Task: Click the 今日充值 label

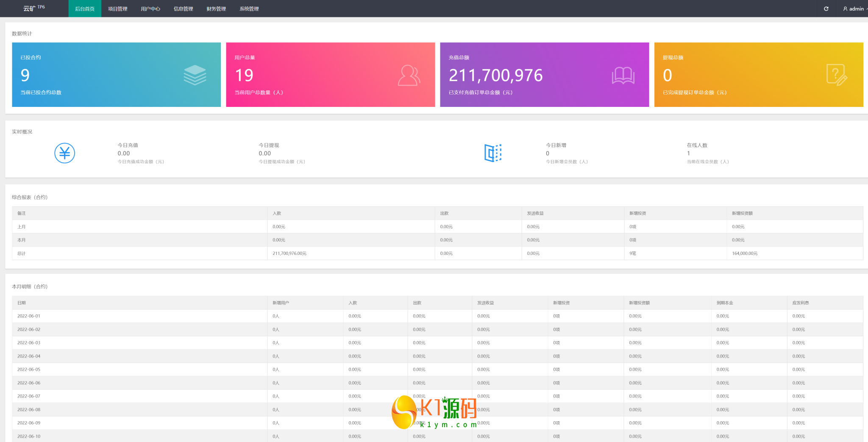Action: pos(128,145)
